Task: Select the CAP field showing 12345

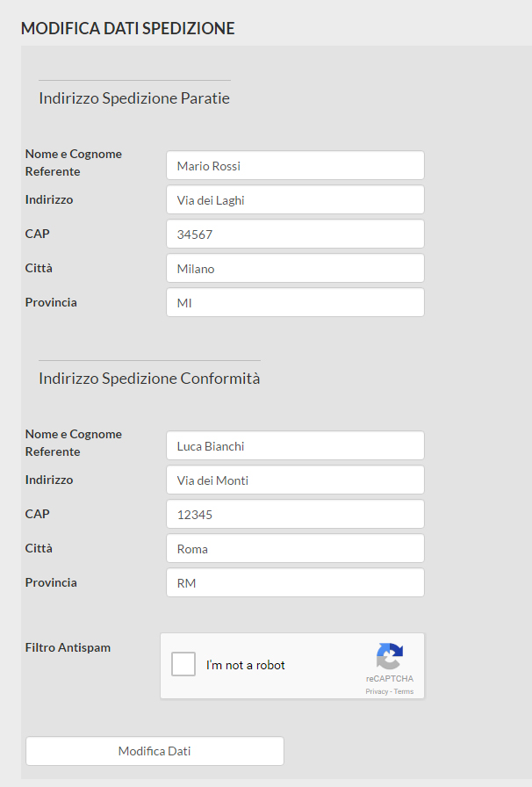Action: point(294,514)
